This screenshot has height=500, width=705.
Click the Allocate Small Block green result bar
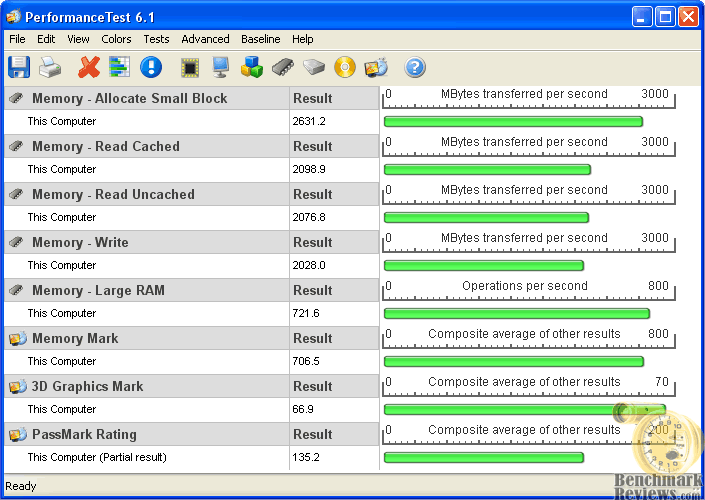pyautogui.click(x=513, y=121)
